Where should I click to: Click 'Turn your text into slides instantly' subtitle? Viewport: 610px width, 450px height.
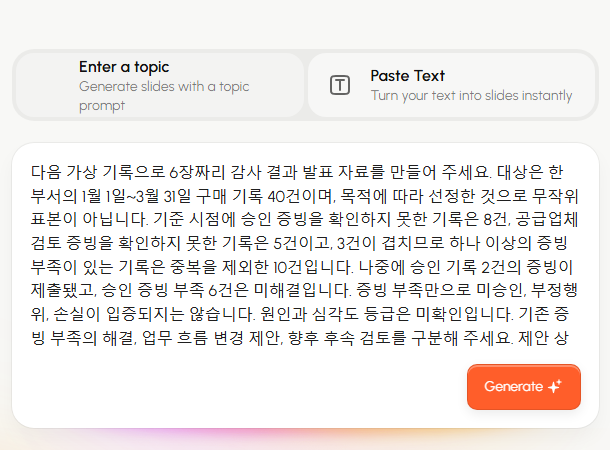pyautogui.click(x=471, y=95)
